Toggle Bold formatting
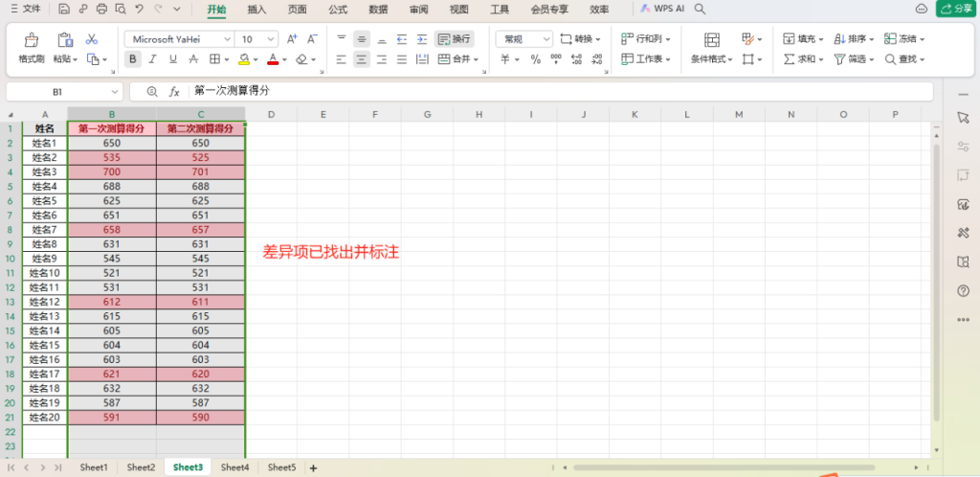Image resolution: width=980 pixels, height=477 pixels. click(132, 59)
